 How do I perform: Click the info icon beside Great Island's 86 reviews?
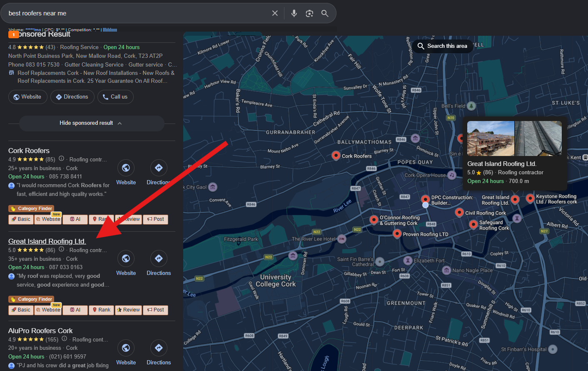[x=62, y=249]
